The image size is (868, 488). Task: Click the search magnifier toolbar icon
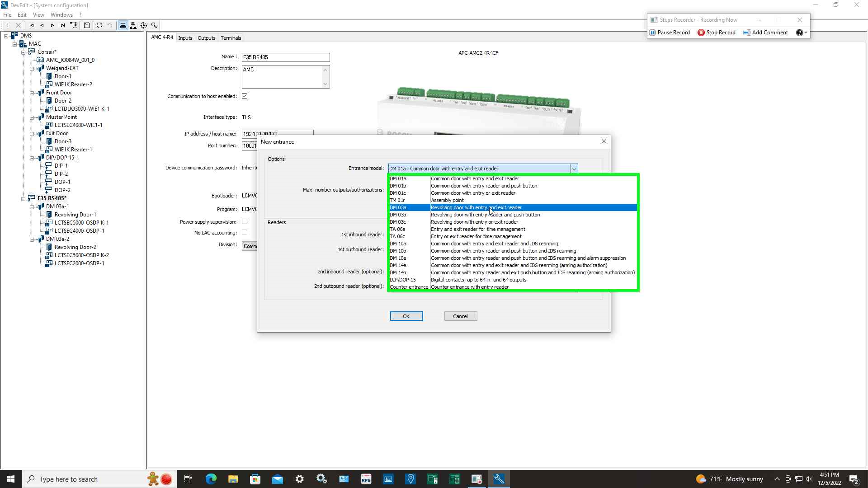coord(154,25)
